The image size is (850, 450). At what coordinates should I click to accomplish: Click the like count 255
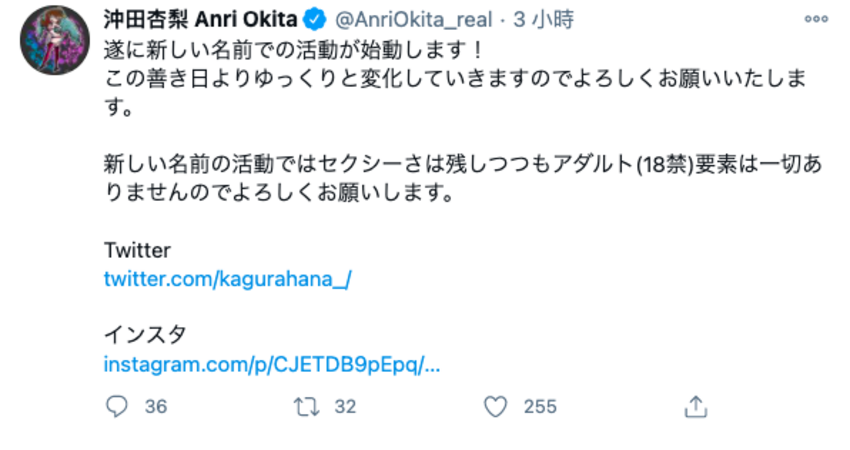click(x=540, y=407)
